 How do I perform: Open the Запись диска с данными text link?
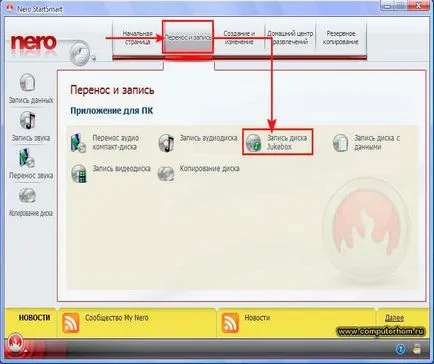tap(377, 142)
